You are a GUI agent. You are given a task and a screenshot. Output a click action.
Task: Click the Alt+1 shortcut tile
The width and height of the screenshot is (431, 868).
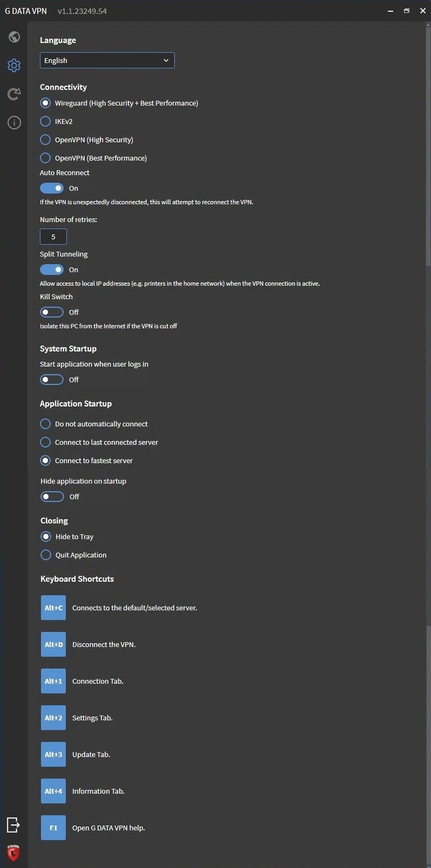[53, 681]
